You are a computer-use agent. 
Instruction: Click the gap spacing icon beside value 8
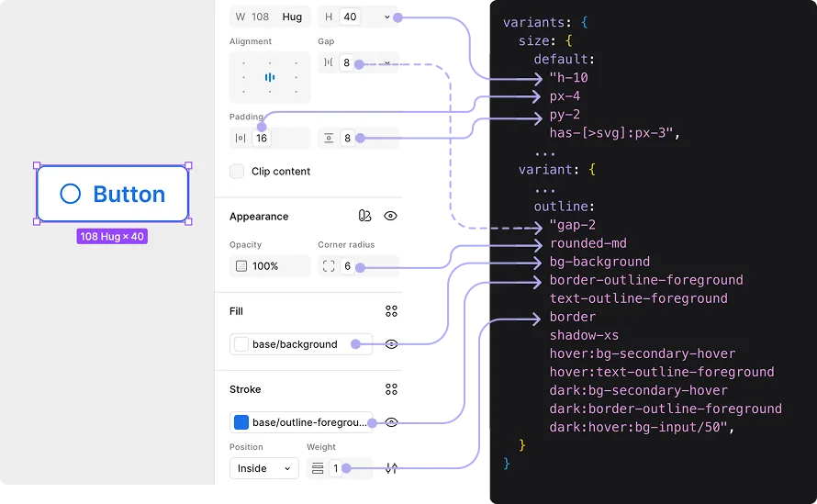point(329,62)
